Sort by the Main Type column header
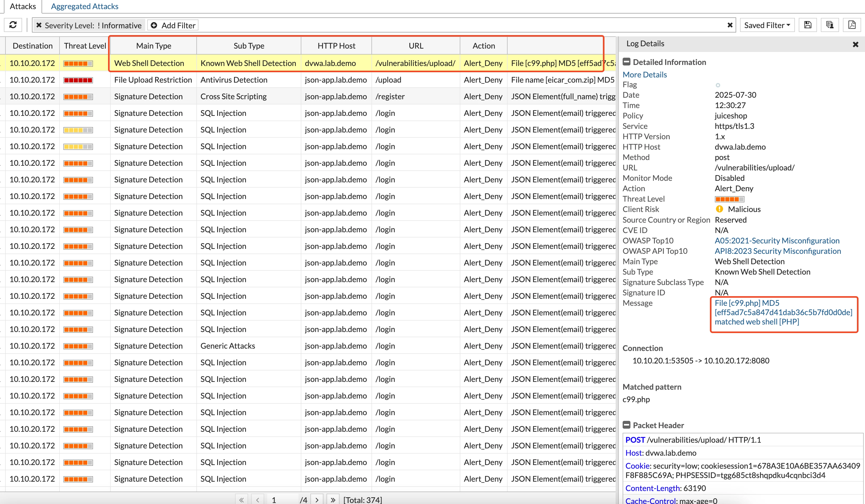 tap(154, 46)
